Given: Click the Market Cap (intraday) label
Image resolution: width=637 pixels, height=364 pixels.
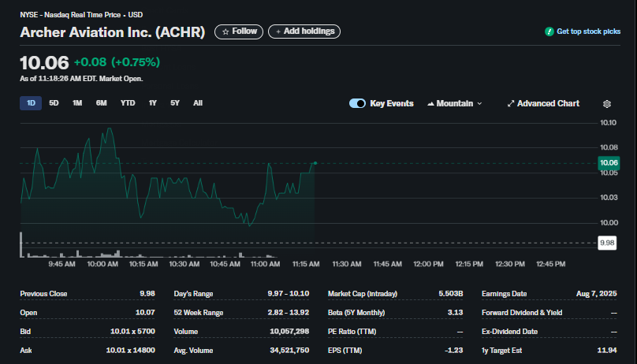Looking at the screenshot, I should pyautogui.click(x=363, y=294).
